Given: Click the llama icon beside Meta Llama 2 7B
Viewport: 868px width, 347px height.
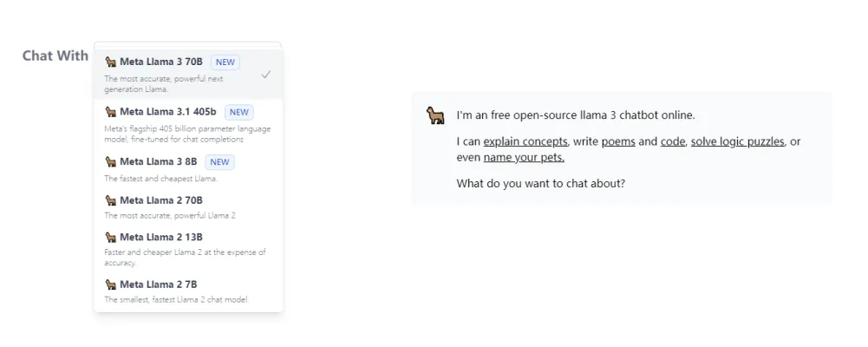Looking at the screenshot, I should pyautogui.click(x=110, y=285).
